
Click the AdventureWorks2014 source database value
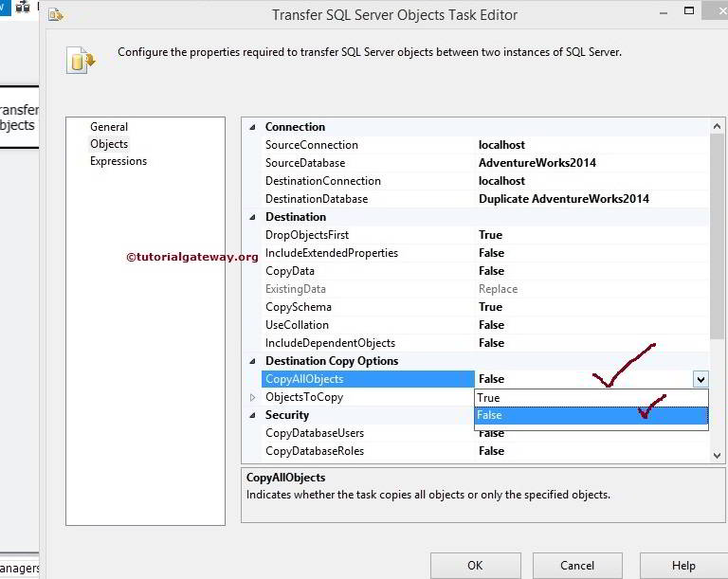pyautogui.click(x=537, y=163)
